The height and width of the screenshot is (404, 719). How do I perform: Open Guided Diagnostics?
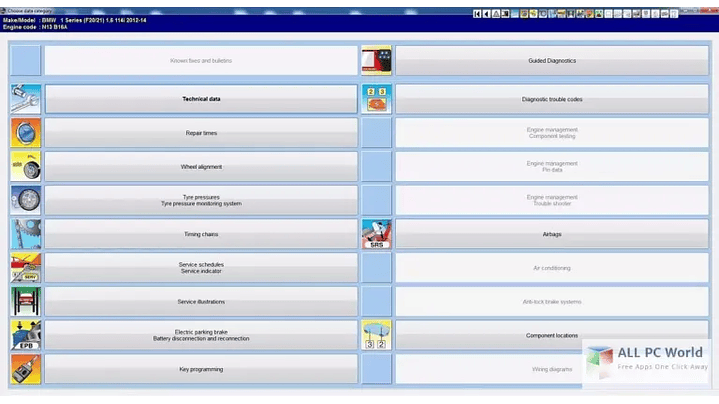click(552, 61)
